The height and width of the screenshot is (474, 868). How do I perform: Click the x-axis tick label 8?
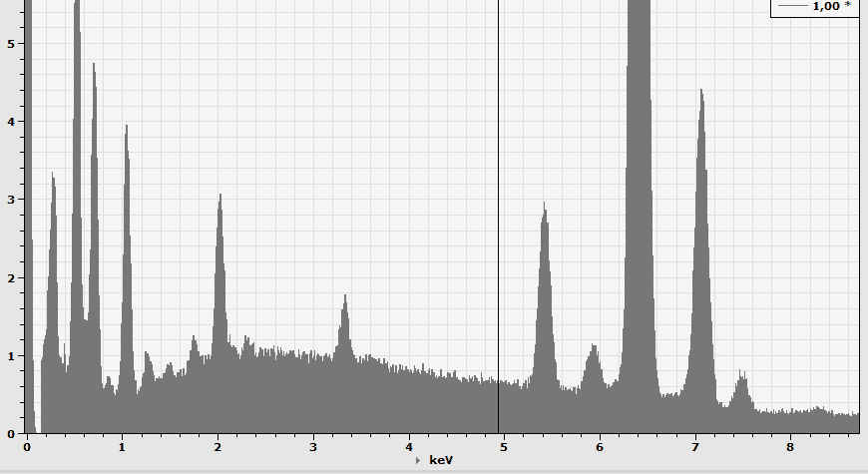tap(790, 446)
